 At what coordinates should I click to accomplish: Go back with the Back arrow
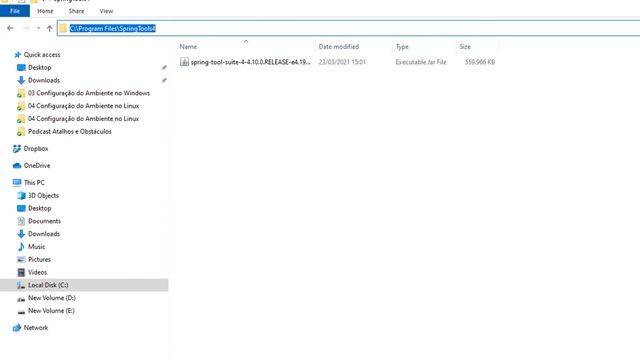tap(10, 28)
